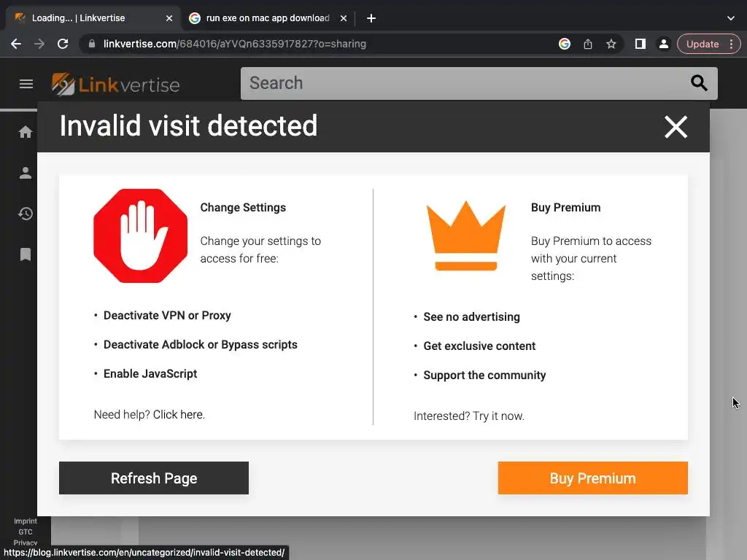The width and height of the screenshot is (747, 560).
Task: Click the 'Change Settings' heading
Action: coord(243,208)
